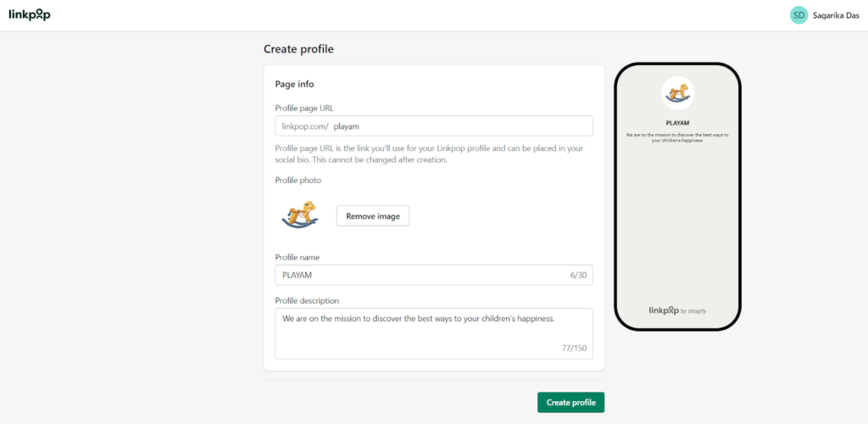This screenshot has width=868, height=424.
Task: Click the PLAYAM title in phone preview
Action: click(x=677, y=123)
